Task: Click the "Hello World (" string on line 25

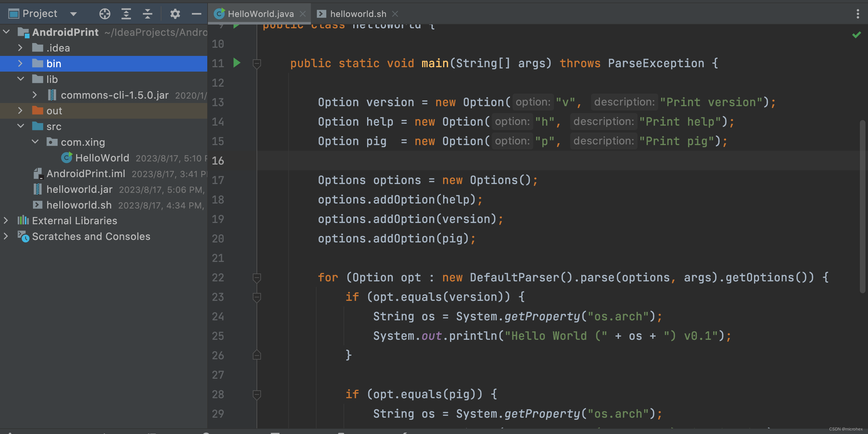Action: tap(556, 336)
